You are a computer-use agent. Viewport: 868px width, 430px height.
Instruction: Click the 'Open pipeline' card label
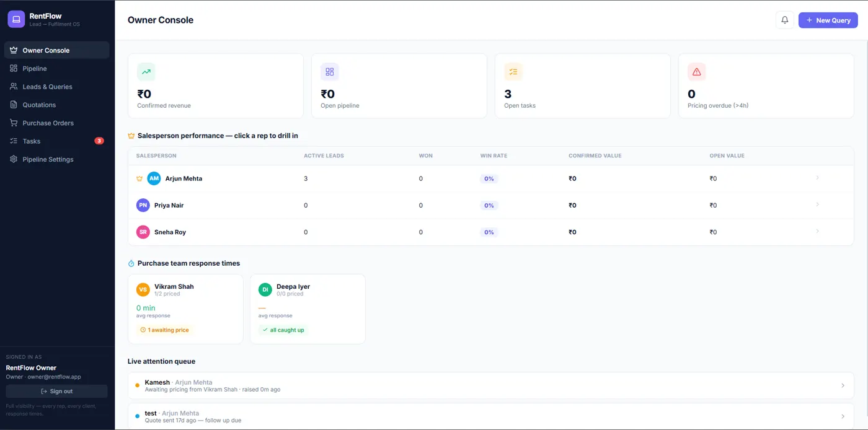[x=340, y=105]
